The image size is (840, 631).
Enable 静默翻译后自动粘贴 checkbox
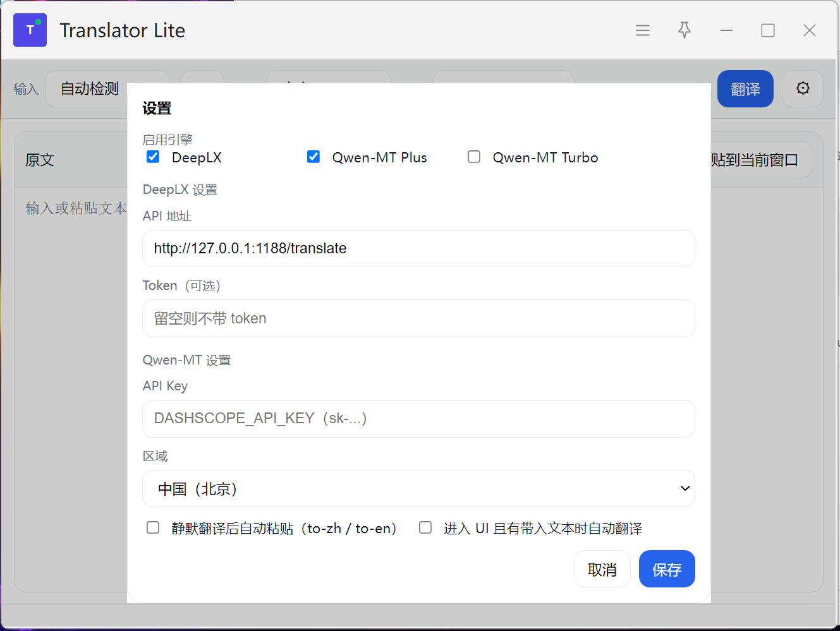pyautogui.click(x=153, y=527)
